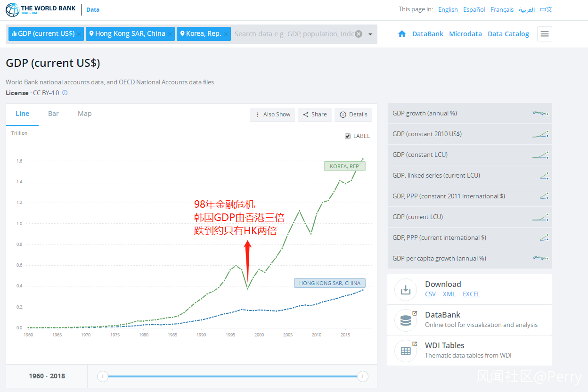The image size is (588, 392).
Task: Click the right year slider handle
Action: coord(363,376)
